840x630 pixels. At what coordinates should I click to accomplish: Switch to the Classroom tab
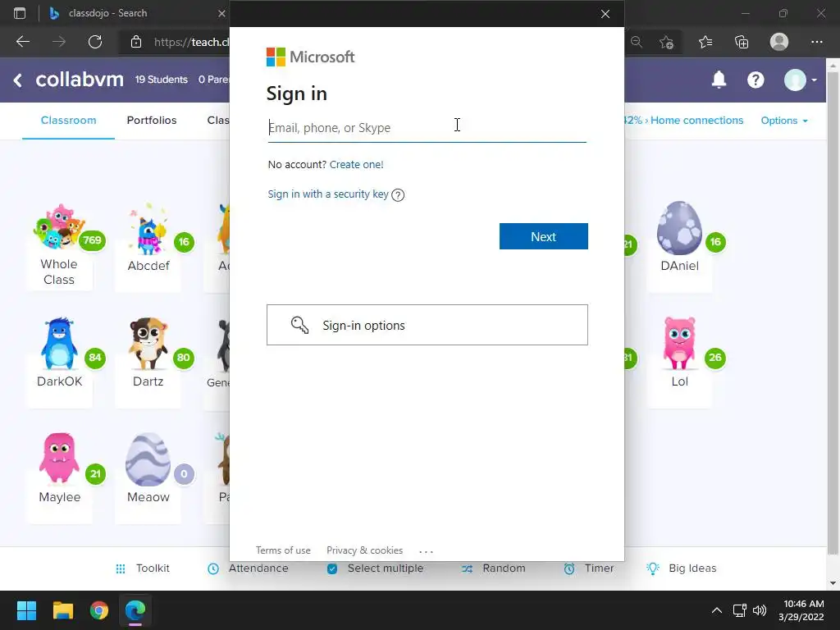click(69, 121)
